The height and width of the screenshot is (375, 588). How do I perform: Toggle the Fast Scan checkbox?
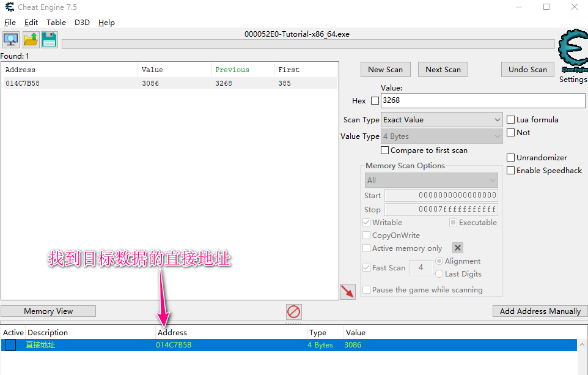366,268
